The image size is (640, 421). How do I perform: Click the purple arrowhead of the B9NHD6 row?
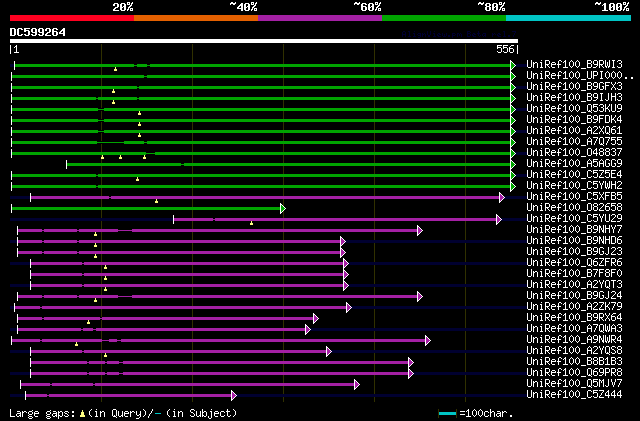343,242
